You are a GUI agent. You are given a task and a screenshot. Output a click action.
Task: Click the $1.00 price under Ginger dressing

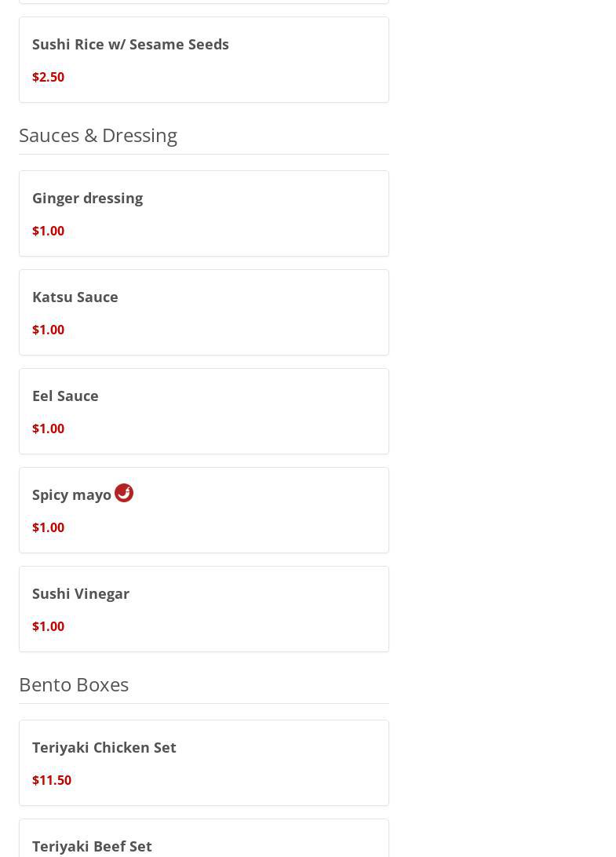[48, 231]
